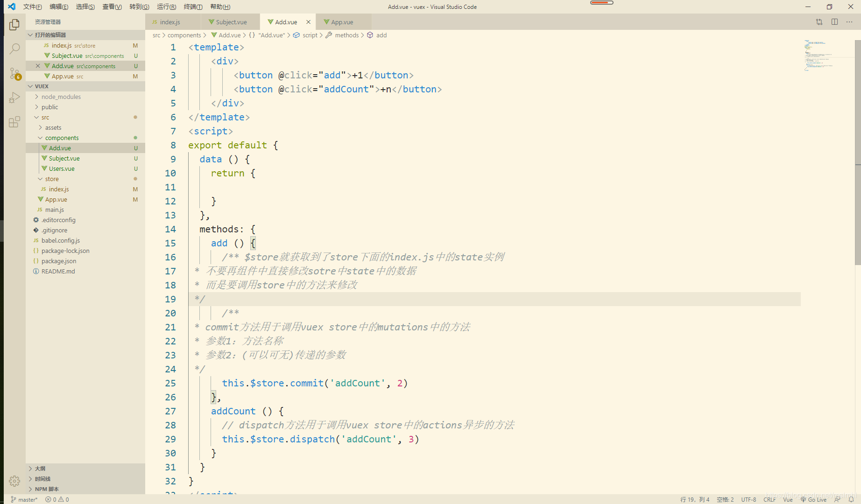Image resolution: width=861 pixels, height=504 pixels.
Task: Collapse the components folder
Action: 85,138
